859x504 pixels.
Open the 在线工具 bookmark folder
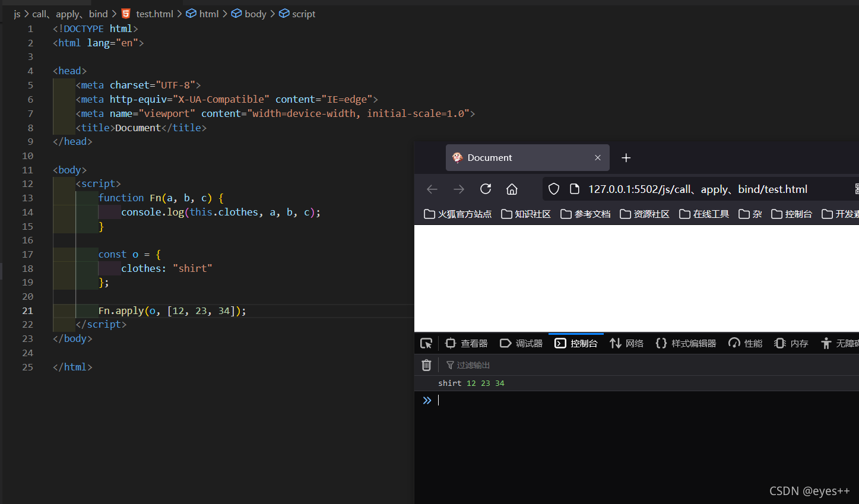click(x=704, y=214)
